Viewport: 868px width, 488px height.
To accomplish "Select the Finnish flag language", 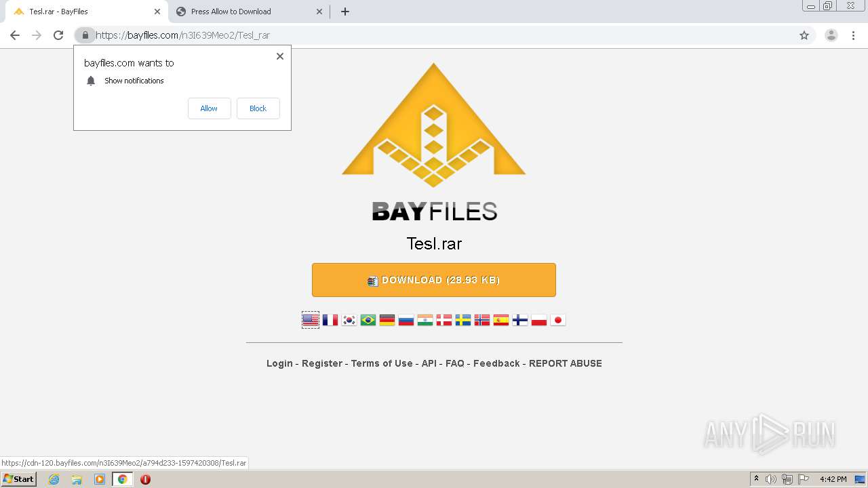I will tap(520, 320).
